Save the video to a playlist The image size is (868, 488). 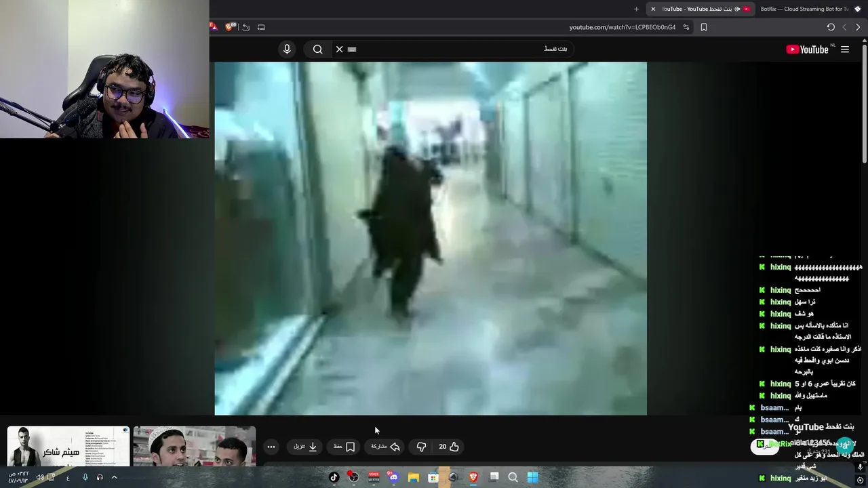344,447
